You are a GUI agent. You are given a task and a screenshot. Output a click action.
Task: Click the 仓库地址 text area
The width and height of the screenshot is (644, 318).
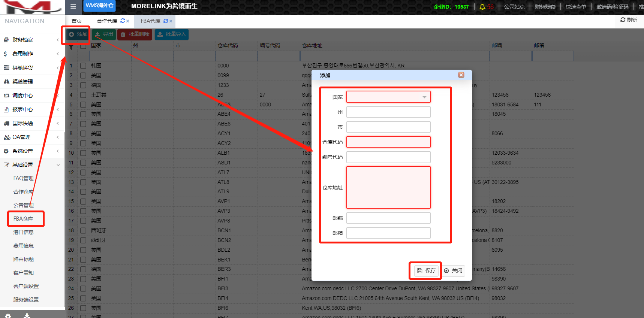pos(388,187)
